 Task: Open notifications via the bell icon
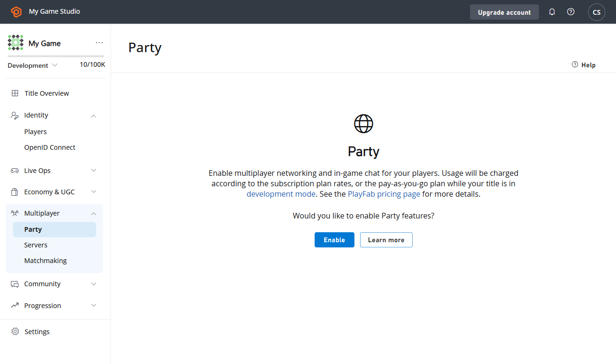(x=552, y=11)
